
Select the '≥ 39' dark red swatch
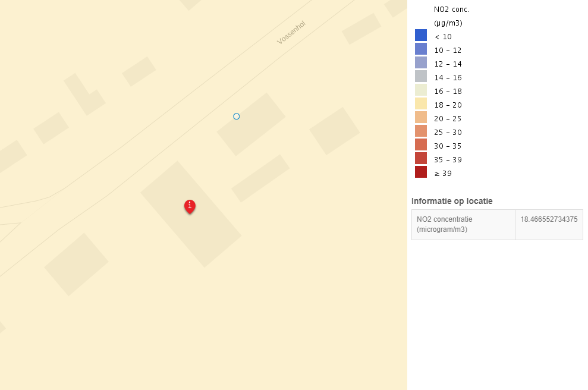tap(421, 172)
